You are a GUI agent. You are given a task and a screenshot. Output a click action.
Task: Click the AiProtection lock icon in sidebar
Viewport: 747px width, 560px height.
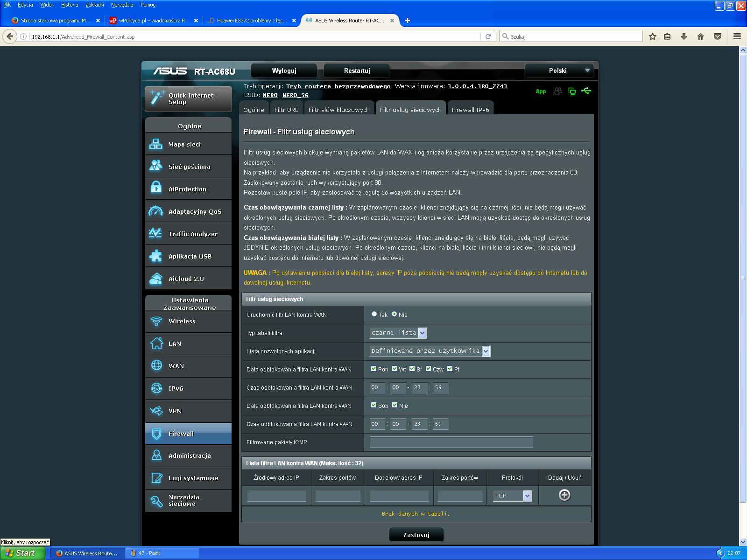pyautogui.click(x=156, y=189)
